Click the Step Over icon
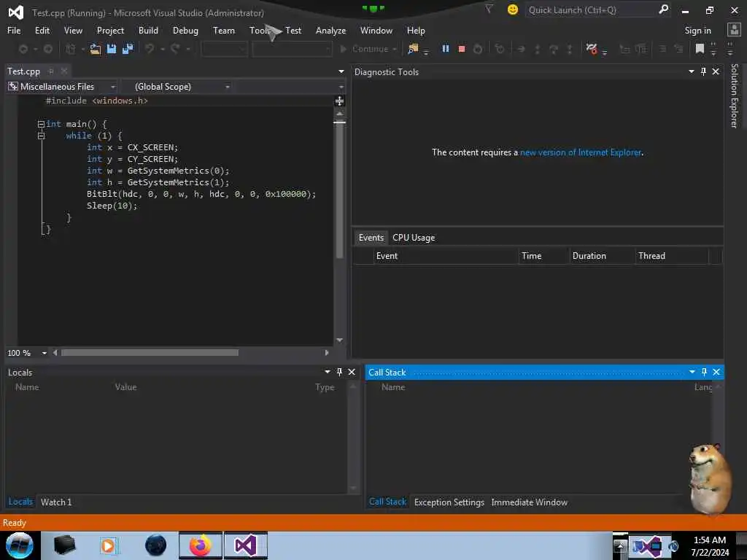Screen dimensions: 747x560 click(554, 49)
